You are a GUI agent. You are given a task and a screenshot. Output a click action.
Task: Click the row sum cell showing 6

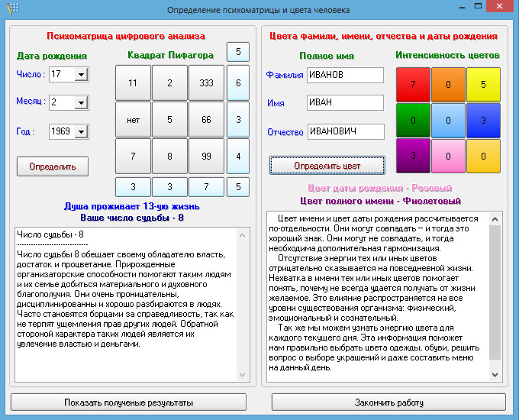(238, 82)
